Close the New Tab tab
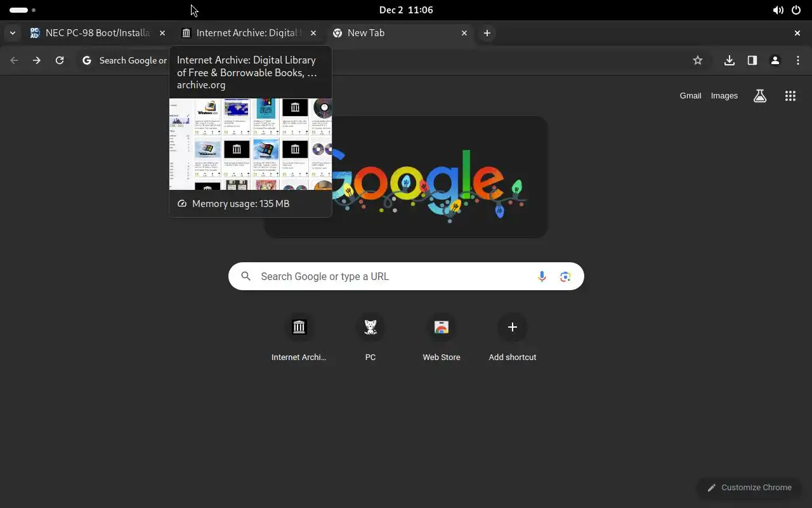 (x=464, y=33)
